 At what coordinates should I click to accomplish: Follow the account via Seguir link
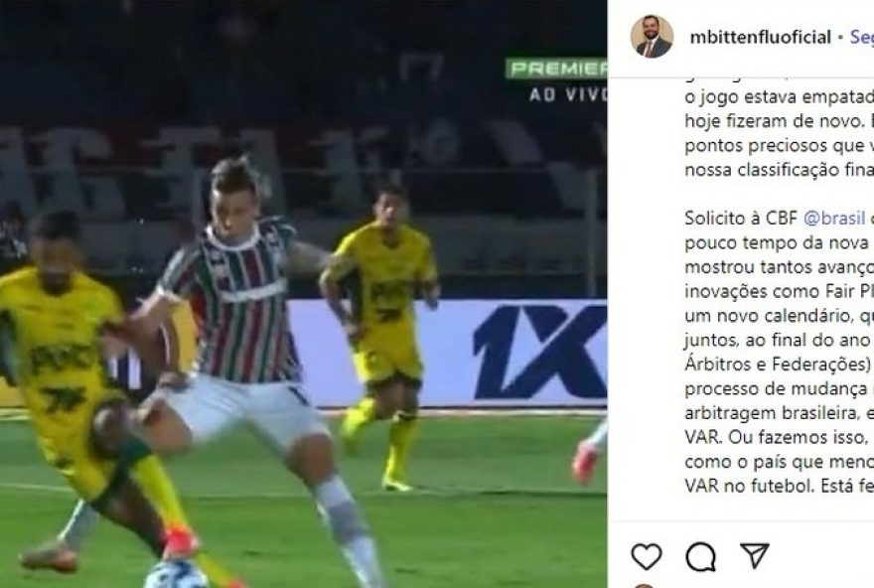click(862, 38)
